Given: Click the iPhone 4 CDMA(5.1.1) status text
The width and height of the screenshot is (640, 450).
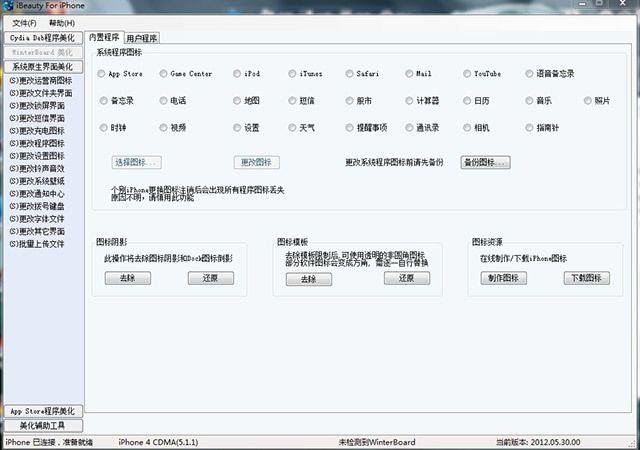Looking at the screenshot, I should 158,442.
